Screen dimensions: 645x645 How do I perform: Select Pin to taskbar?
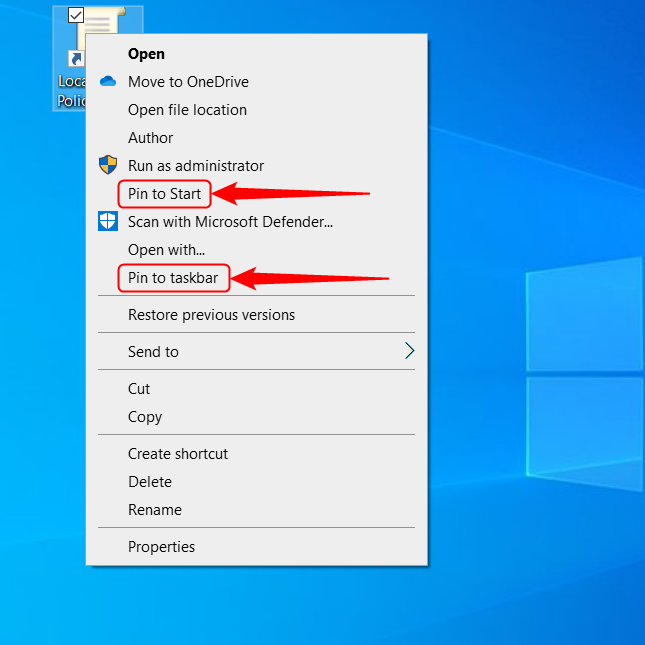[256, 278]
